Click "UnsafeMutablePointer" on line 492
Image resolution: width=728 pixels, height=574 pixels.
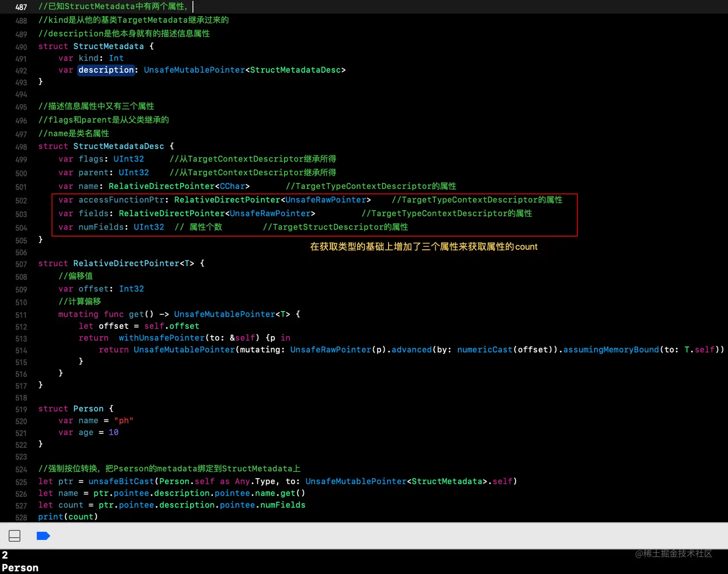point(195,70)
